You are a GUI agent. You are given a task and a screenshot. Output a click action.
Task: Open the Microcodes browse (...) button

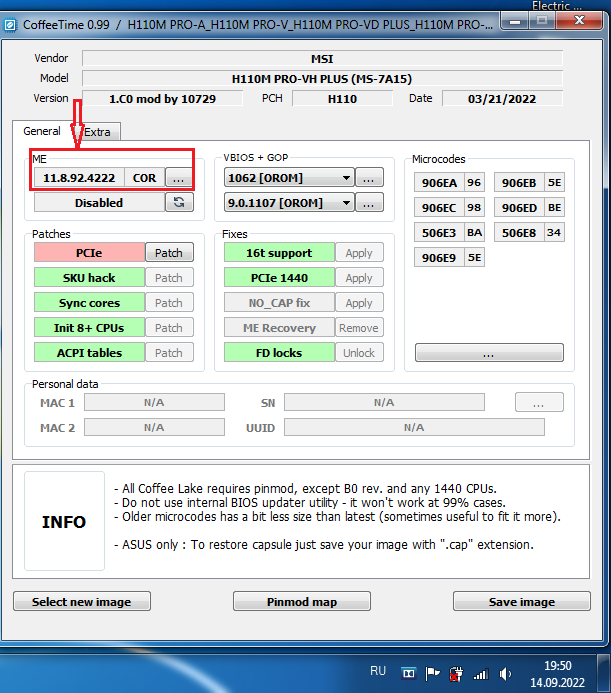point(489,353)
